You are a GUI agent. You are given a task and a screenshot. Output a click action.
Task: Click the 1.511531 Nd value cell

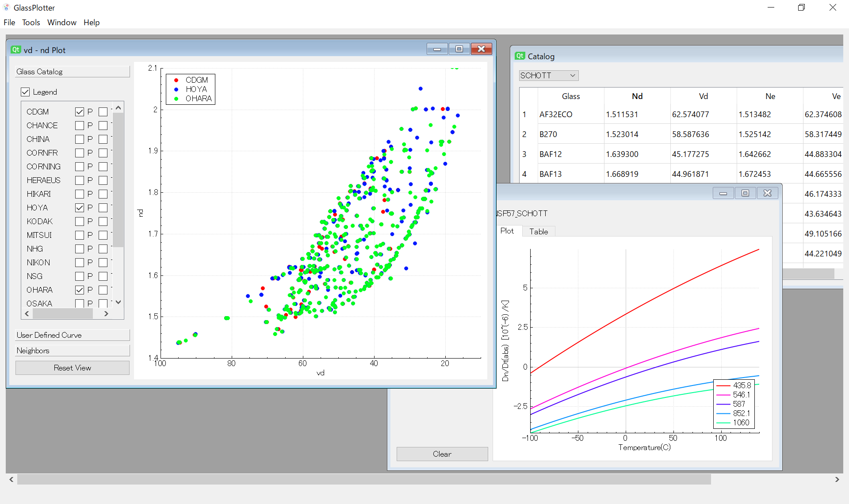click(x=637, y=115)
